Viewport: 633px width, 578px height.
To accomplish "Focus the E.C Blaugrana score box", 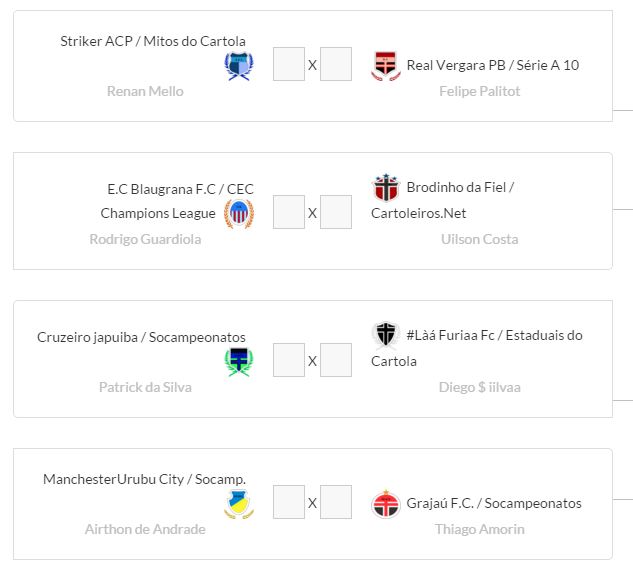I will (288, 212).
